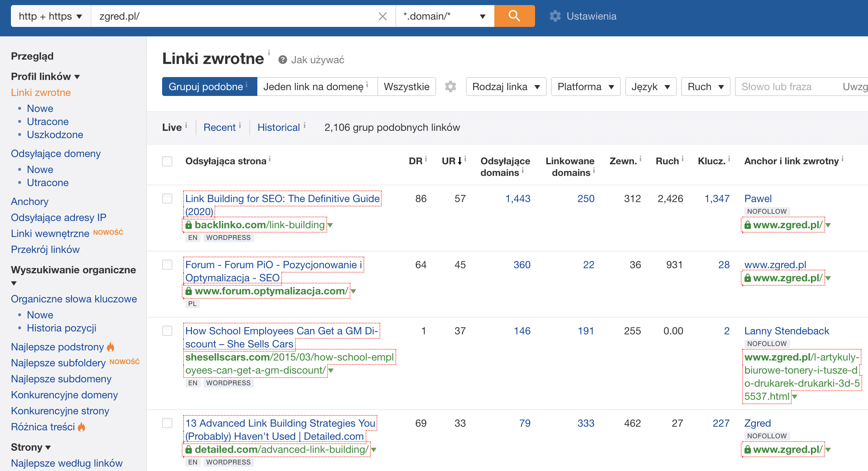Switch to the Historical tab
Screen dimensions: 868x471
(278, 127)
